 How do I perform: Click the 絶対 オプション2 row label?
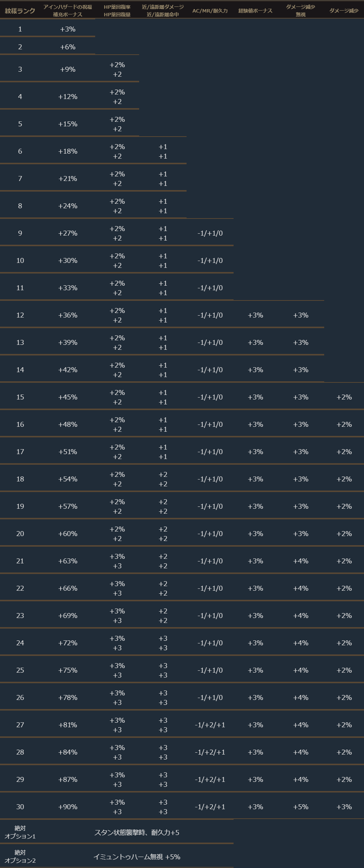[x=20, y=857]
